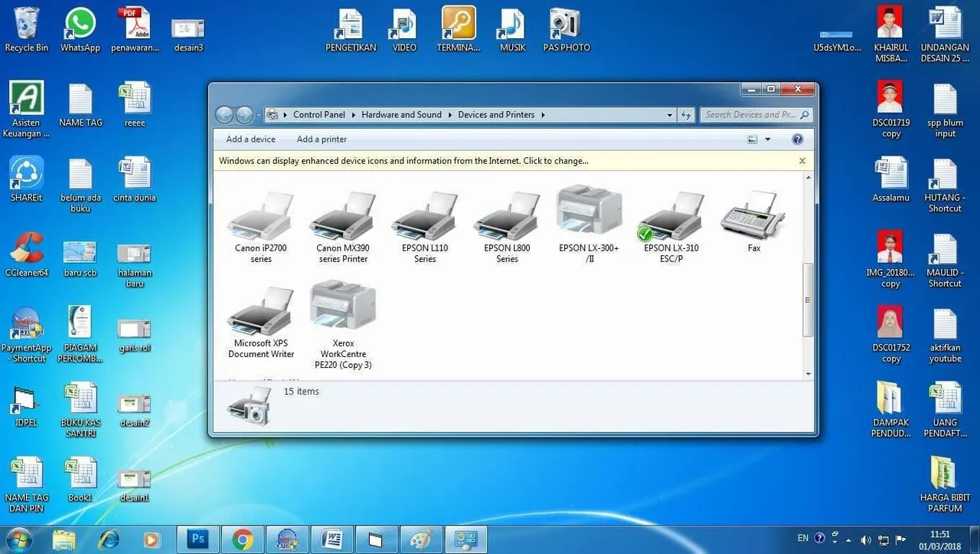This screenshot has height=554, width=980.
Task: Expand the arrow after Hardware and Sound
Action: (x=449, y=115)
